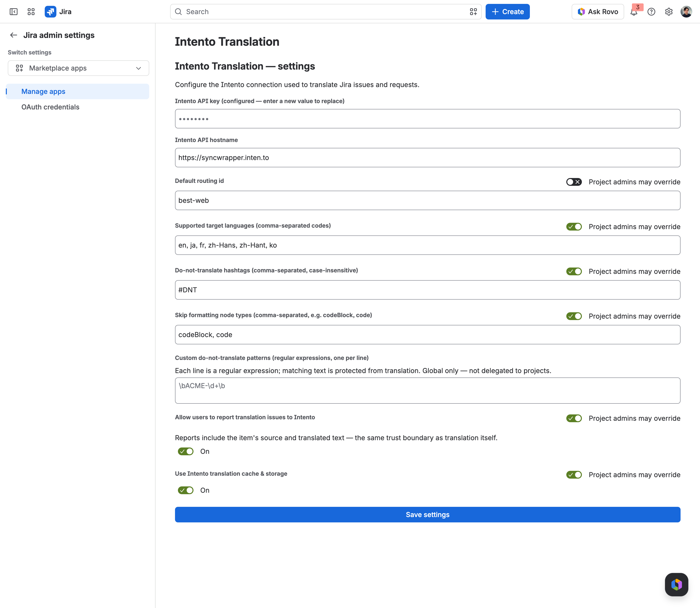Click Ask Rovo button
The height and width of the screenshot is (608, 700).
pos(598,12)
